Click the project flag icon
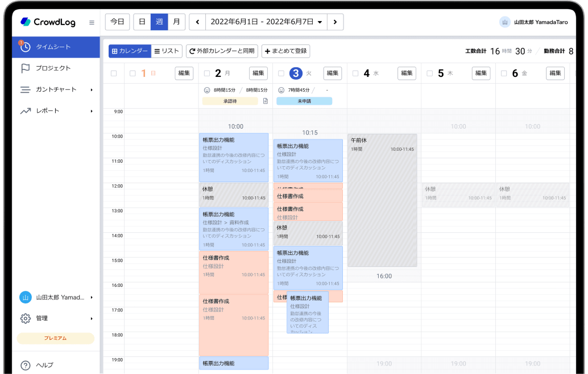This screenshot has height=374, width=588. point(25,68)
